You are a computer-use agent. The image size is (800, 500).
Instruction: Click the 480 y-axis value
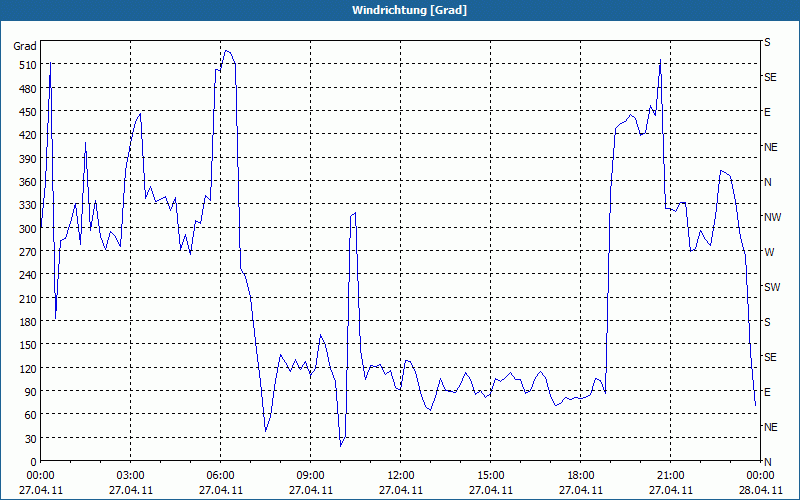[x=28, y=89]
